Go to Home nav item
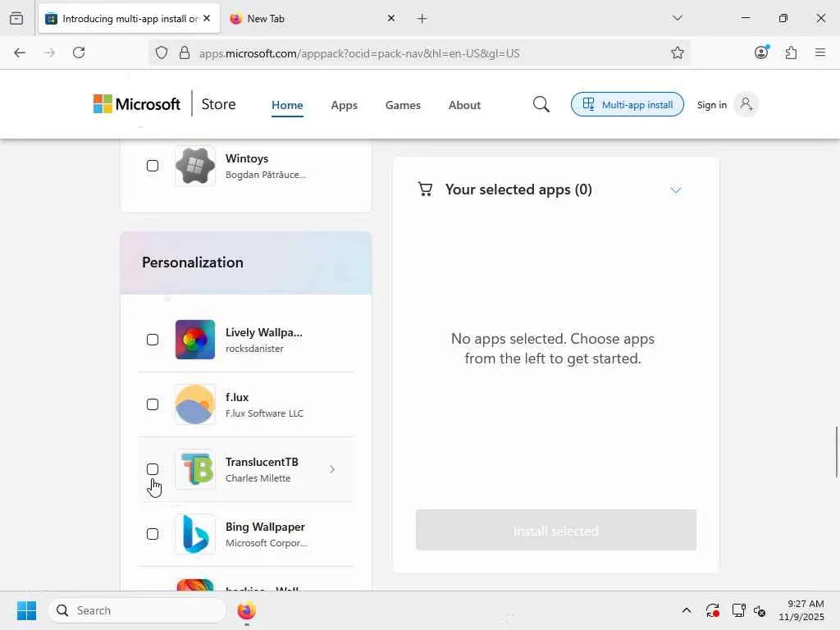The image size is (840, 630). [287, 105]
